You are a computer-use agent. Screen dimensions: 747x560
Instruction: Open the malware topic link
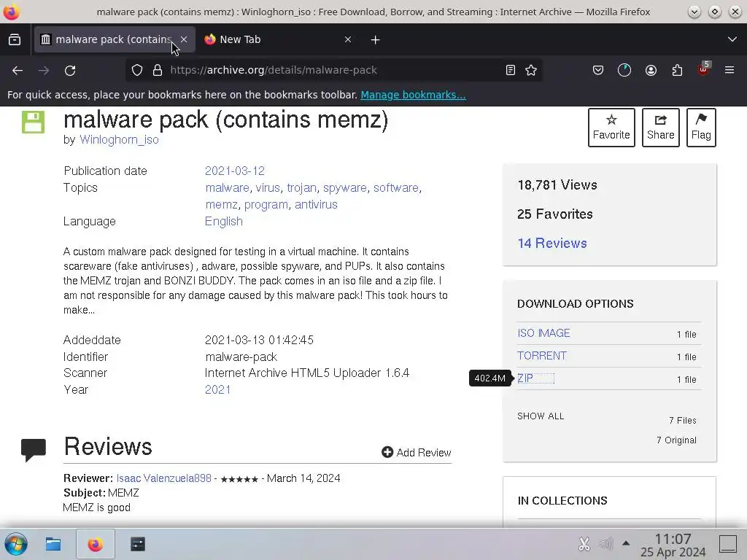228,187
